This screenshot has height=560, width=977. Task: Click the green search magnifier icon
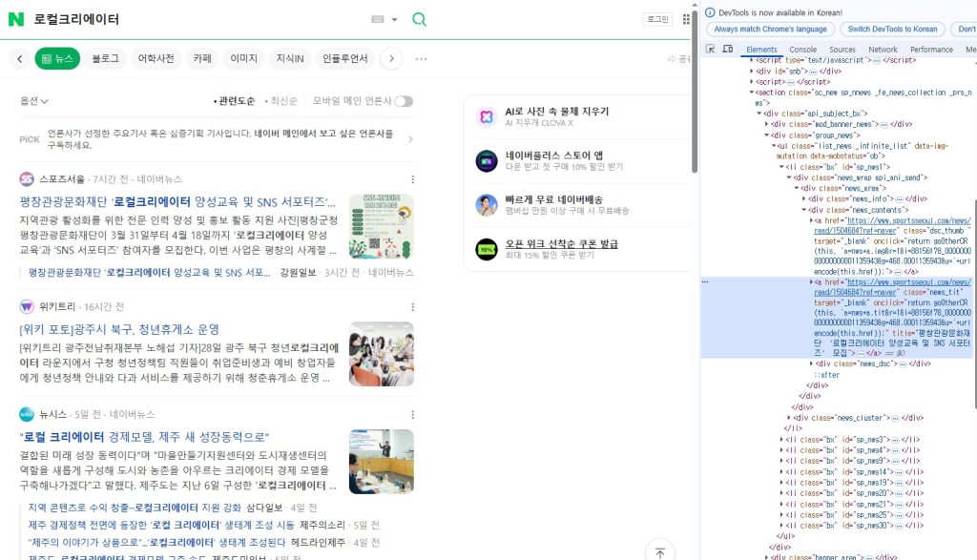click(x=420, y=19)
